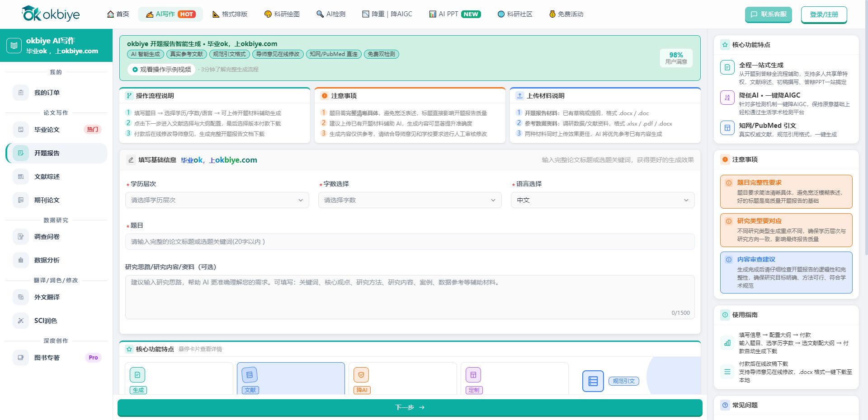Open the 字数选择 dropdown

(x=410, y=200)
